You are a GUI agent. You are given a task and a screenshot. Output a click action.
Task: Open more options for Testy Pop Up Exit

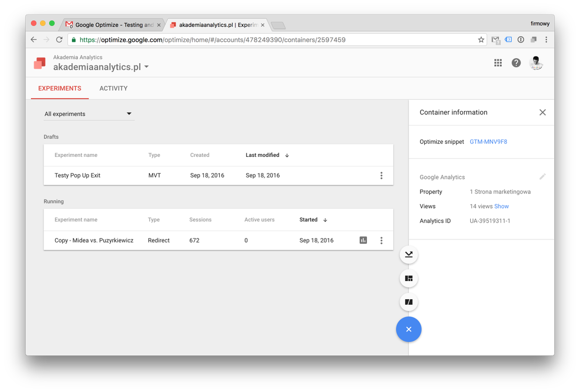pos(381,176)
